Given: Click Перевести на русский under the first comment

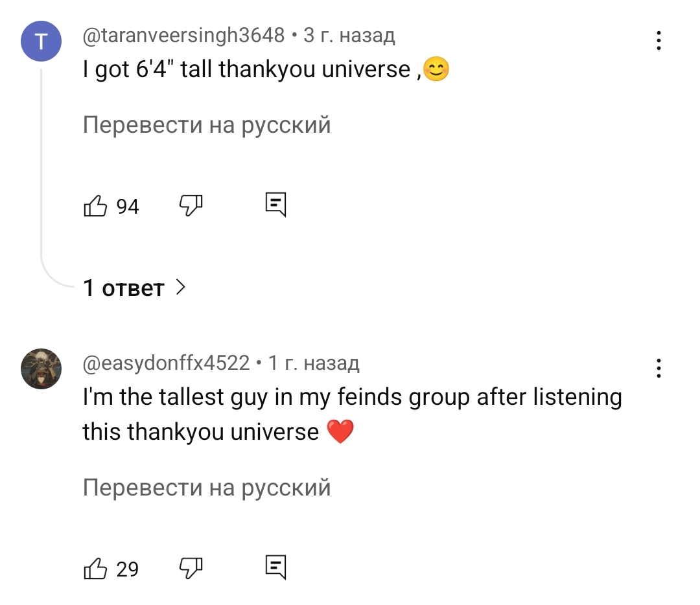Looking at the screenshot, I should coord(207,124).
